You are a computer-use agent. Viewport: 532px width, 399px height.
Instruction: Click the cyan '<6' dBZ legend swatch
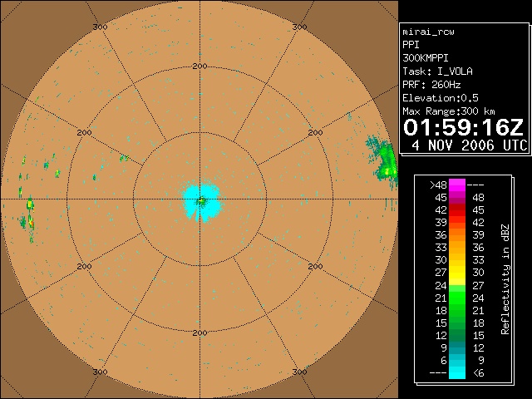coord(457,372)
